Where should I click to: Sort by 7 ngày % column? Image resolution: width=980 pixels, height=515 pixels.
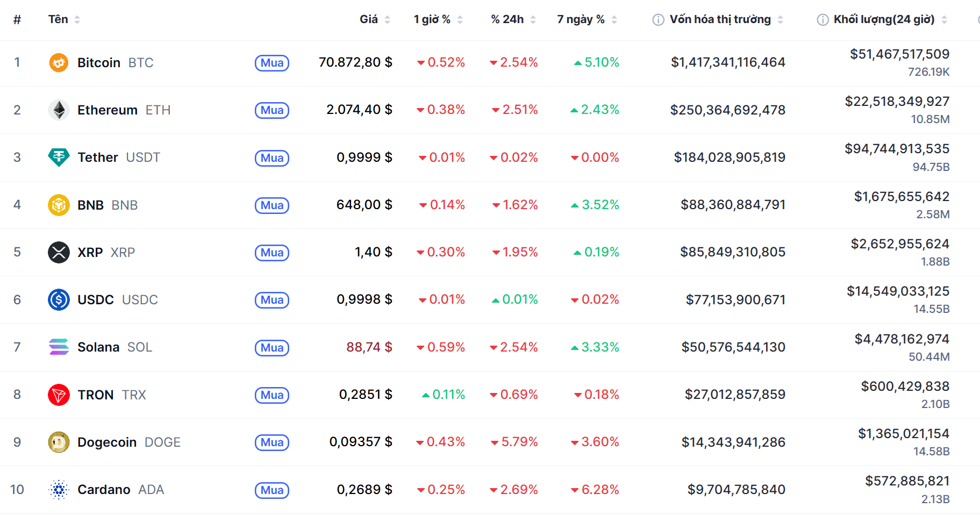point(587,19)
